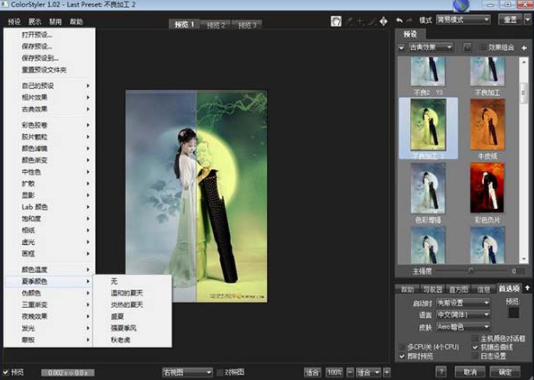Switch to the 预览 3 tab
This screenshot has height=380, width=534.
tap(247, 25)
